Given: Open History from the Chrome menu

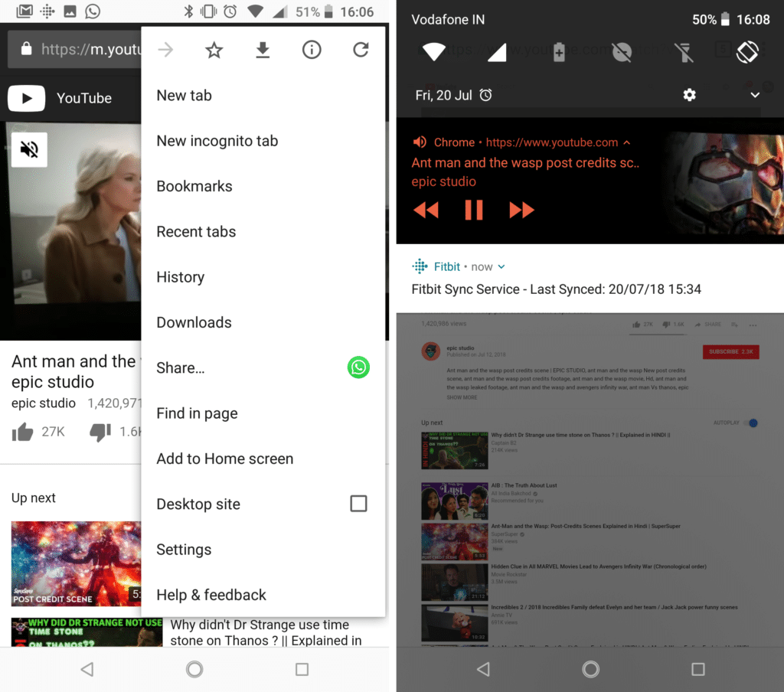Looking at the screenshot, I should 180,277.
